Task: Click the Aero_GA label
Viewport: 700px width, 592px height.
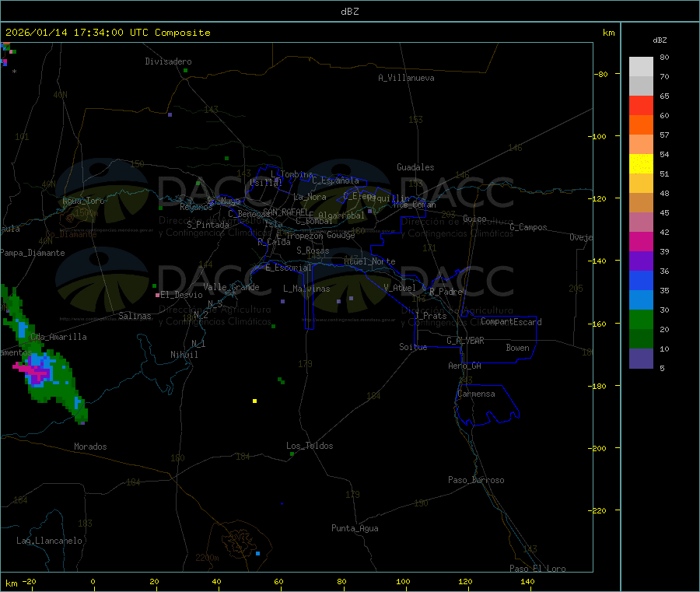Action: [465, 366]
